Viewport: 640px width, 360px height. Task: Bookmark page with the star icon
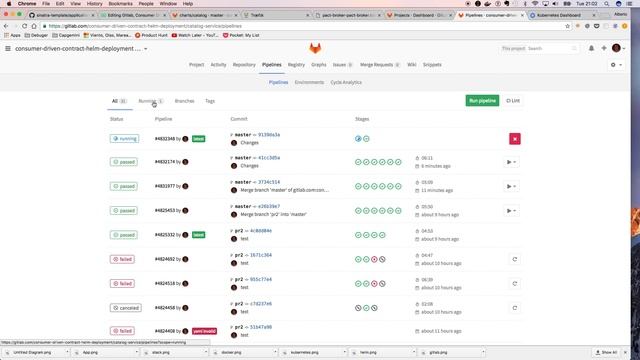[567, 26]
